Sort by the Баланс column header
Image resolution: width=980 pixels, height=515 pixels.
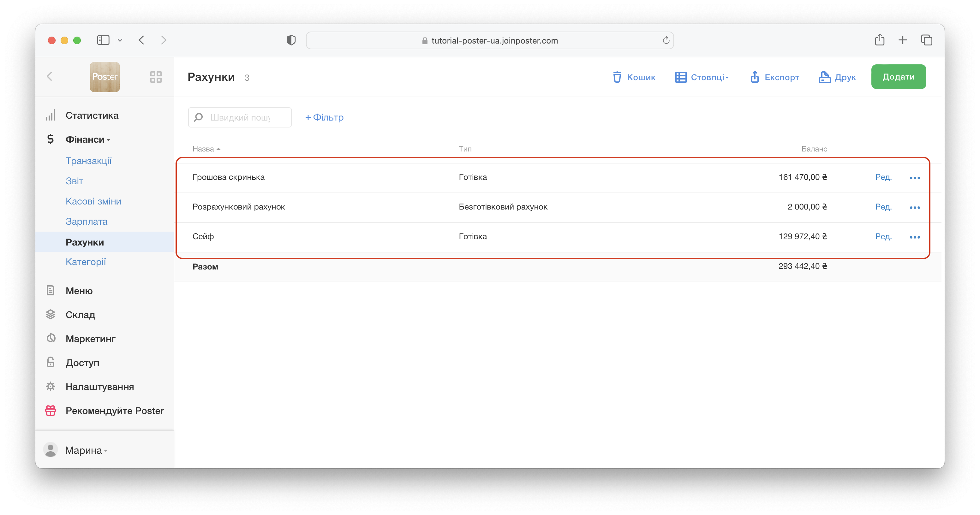pyautogui.click(x=814, y=149)
